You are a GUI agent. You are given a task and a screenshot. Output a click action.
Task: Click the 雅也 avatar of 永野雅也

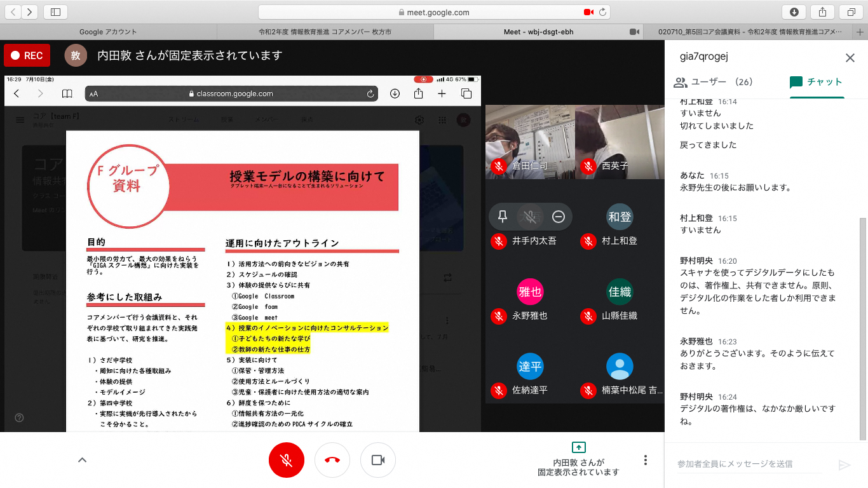click(x=530, y=292)
